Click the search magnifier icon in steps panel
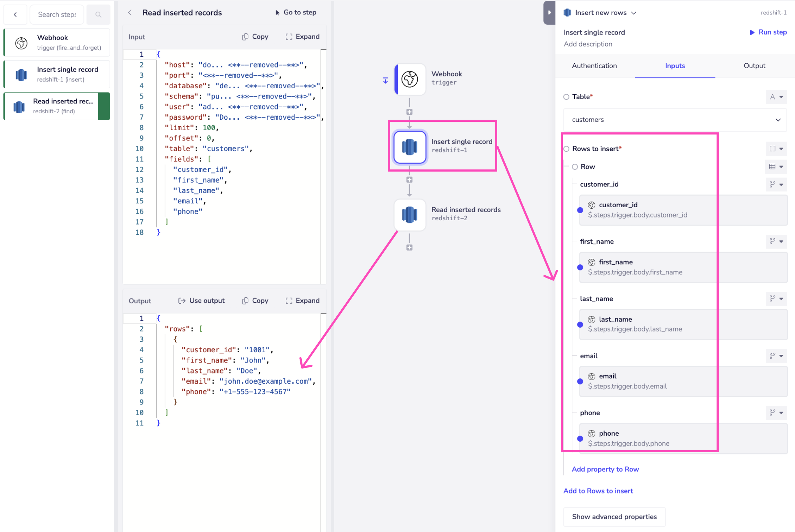This screenshot has height=532, width=795. pos(98,14)
